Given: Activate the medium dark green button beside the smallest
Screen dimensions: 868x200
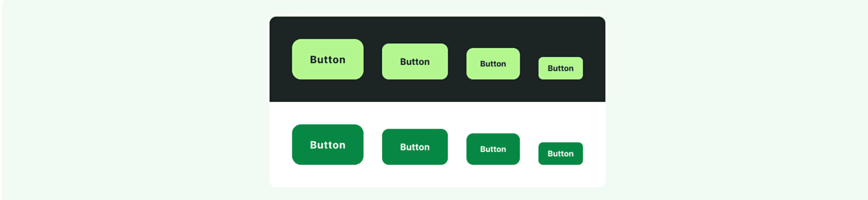Looking at the screenshot, I should click(x=493, y=149).
